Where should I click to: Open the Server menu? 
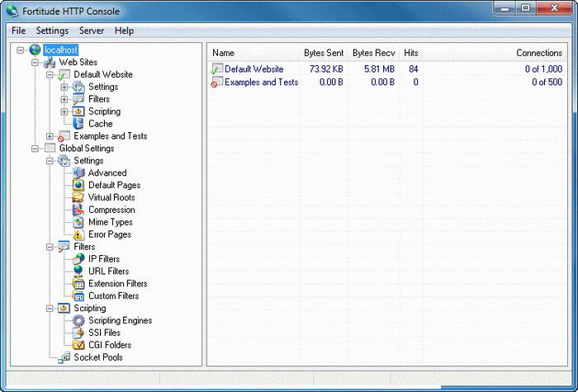[92, 31]
